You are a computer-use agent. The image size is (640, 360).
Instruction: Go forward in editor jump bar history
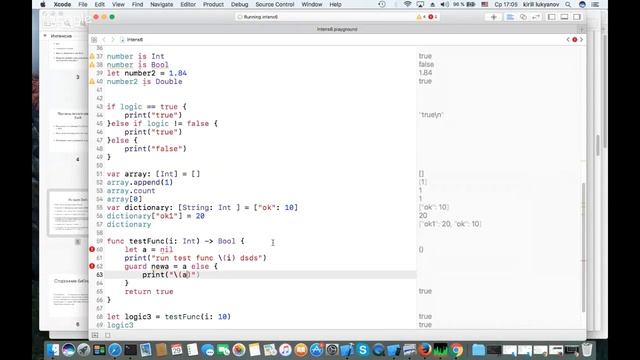[x=113, y=40]
